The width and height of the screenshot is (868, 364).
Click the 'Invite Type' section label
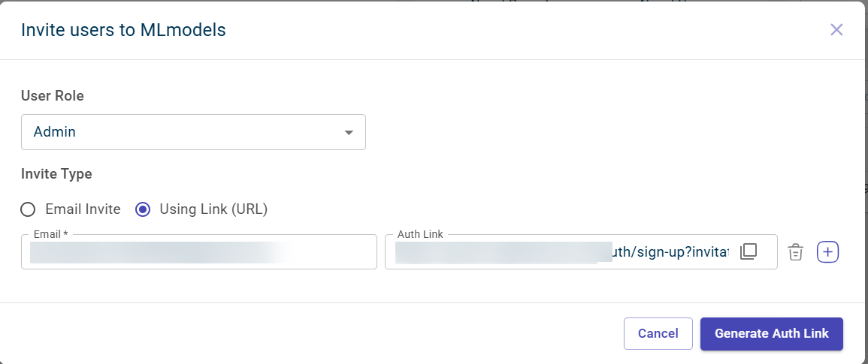pyautogui.click(x=56, y=174)
